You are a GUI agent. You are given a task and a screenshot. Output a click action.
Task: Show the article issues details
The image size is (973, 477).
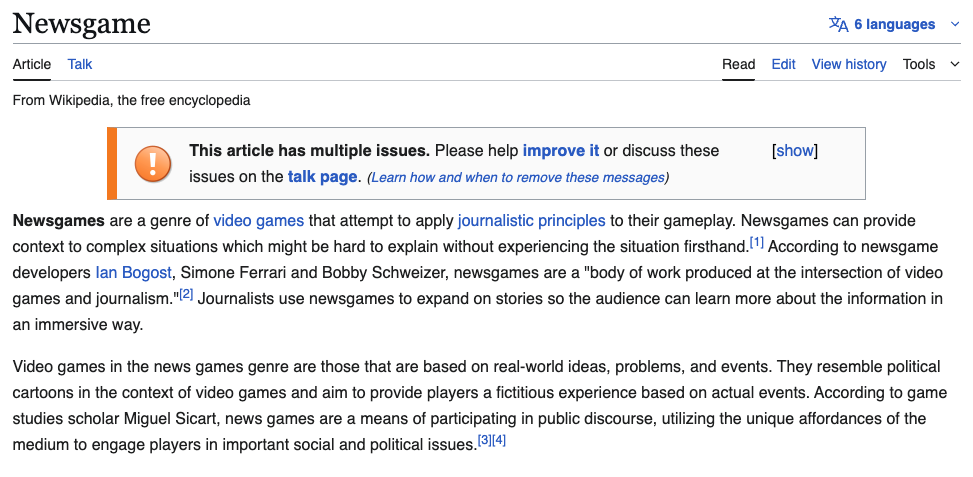coord(795,151)
